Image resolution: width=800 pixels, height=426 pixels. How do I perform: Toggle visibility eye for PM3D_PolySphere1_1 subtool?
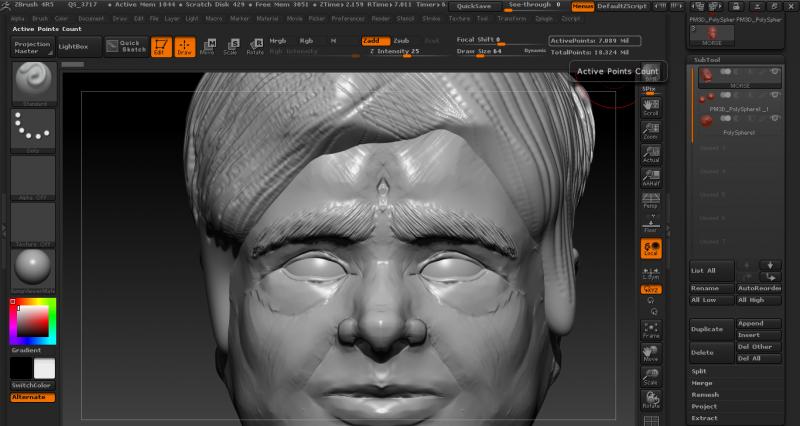775,95
